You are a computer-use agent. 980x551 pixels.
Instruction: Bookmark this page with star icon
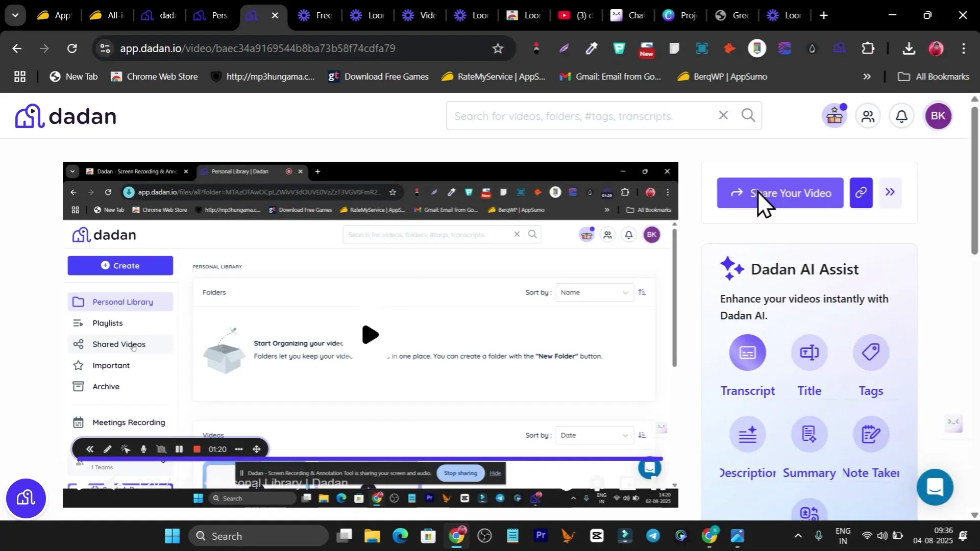[498, 48]
